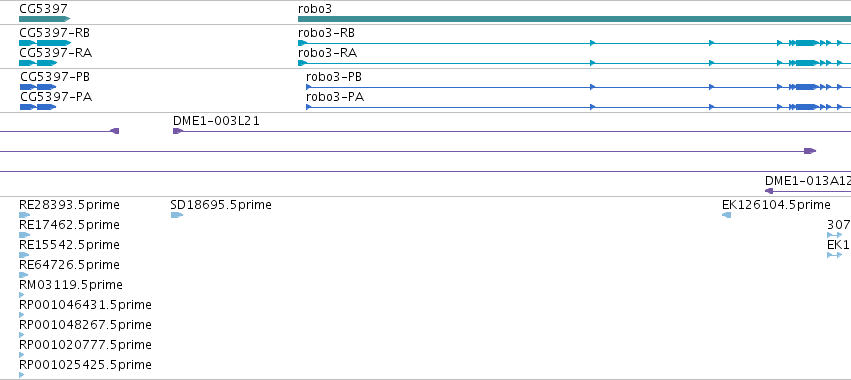Click the DME1-003L21 clone start marker

[178, 131]
